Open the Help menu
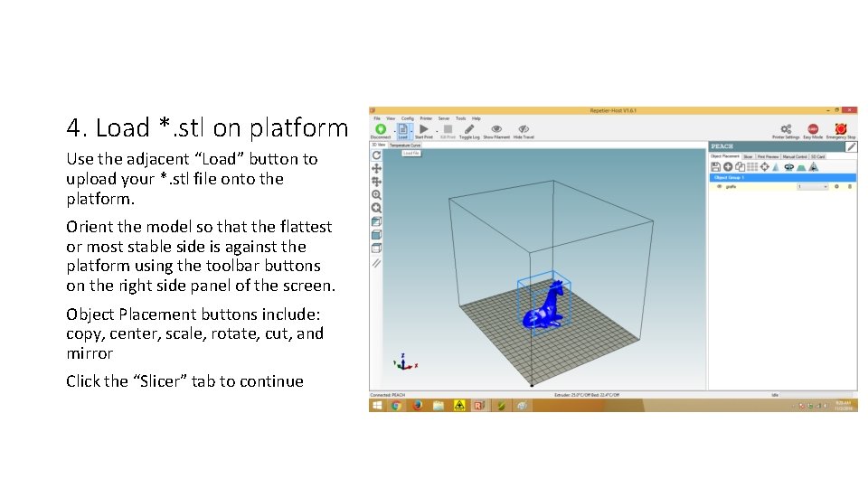This screenshot has height=488, width=868. [x=476, y=118]
